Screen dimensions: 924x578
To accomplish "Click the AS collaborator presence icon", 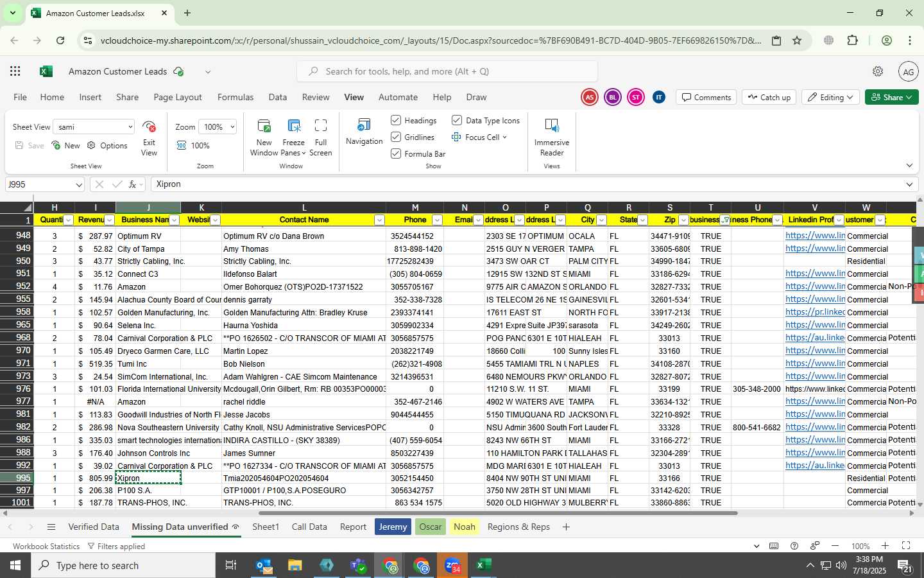I will pos(589,97).
